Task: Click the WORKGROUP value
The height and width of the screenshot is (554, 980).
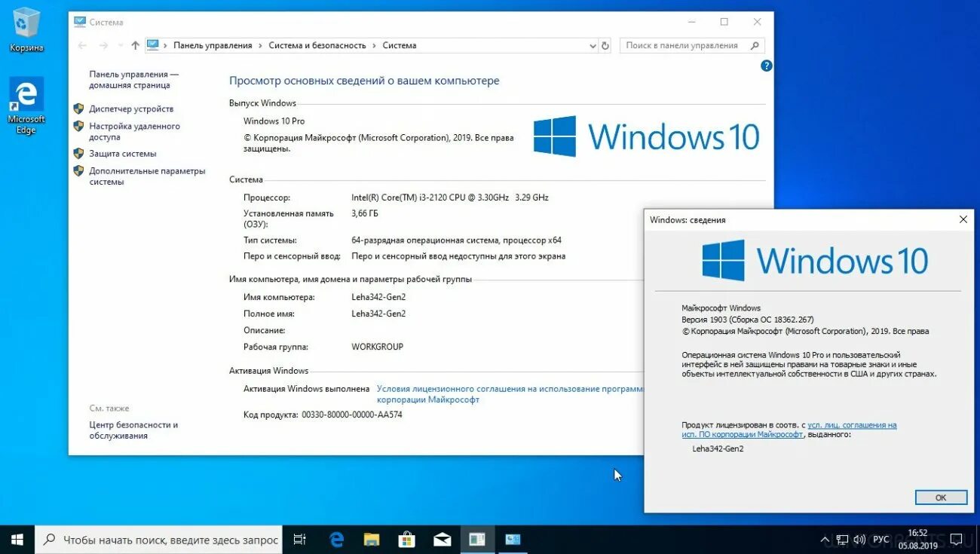Action: point(377,347)
